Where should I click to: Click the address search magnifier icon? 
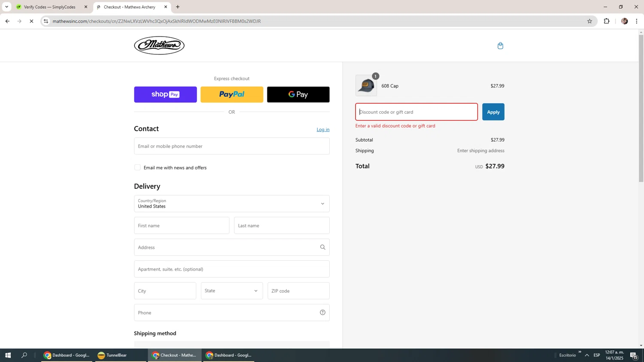coord(322,247)
